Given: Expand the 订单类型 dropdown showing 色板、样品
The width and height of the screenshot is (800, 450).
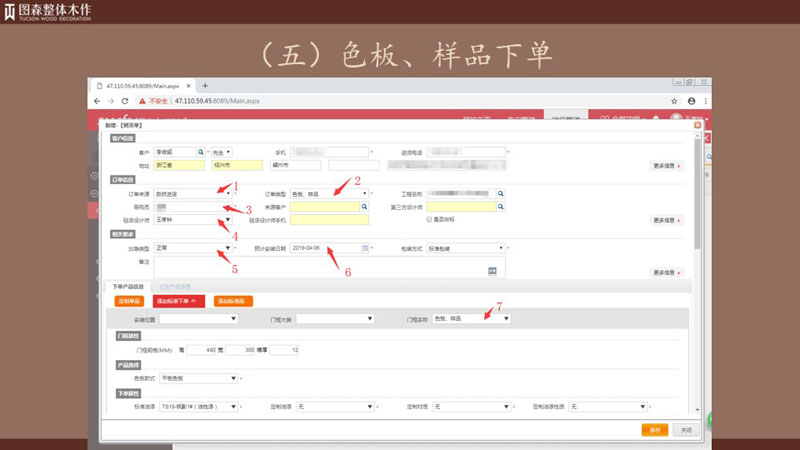Looking at the screenshot, I should 362,194.
